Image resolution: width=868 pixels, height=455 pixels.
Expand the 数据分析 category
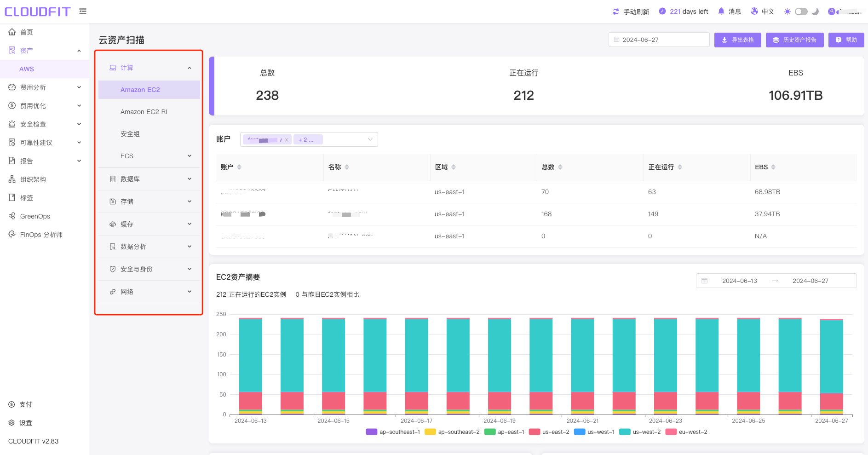click(189, 247)
